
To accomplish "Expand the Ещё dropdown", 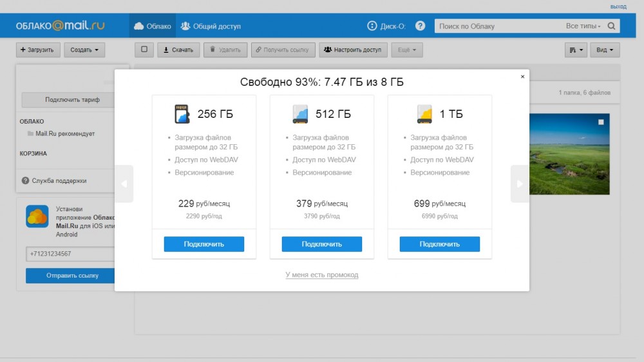I will point(406,50).
